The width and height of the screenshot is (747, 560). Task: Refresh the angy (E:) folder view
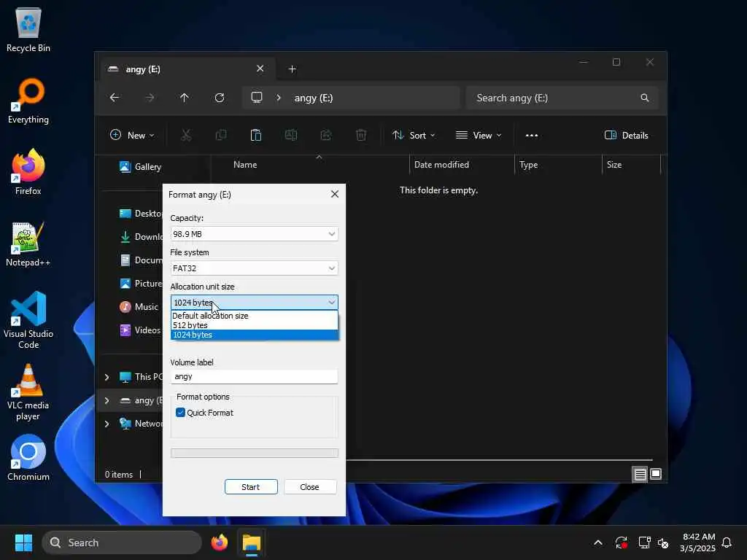pos(220,98)
